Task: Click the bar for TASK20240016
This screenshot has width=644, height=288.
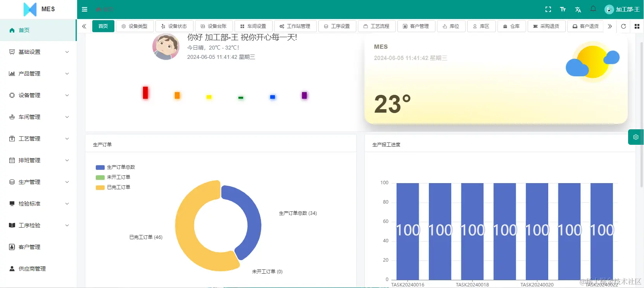Action: click(407, 231)
